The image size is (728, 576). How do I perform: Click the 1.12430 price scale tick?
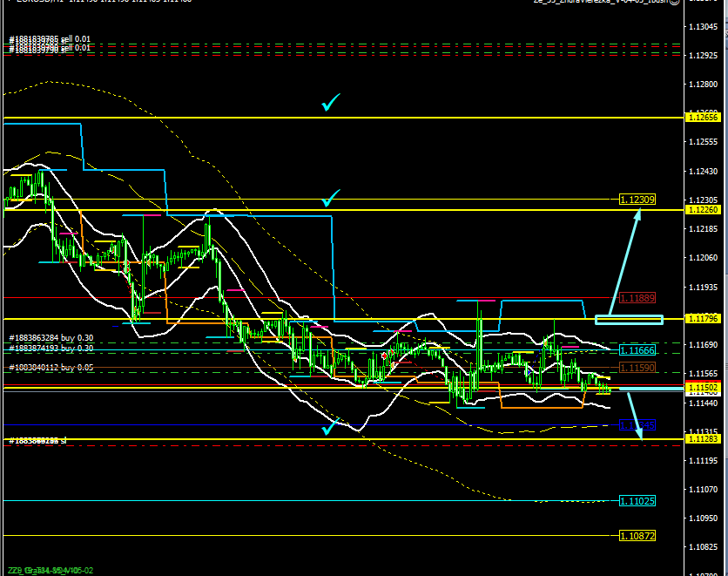point(703,172)
